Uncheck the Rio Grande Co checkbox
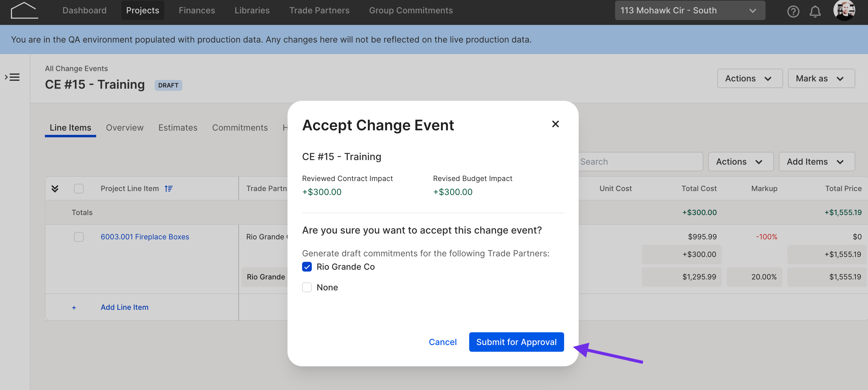The height and width of the screenshot is (390, 868). pos(307,266)
